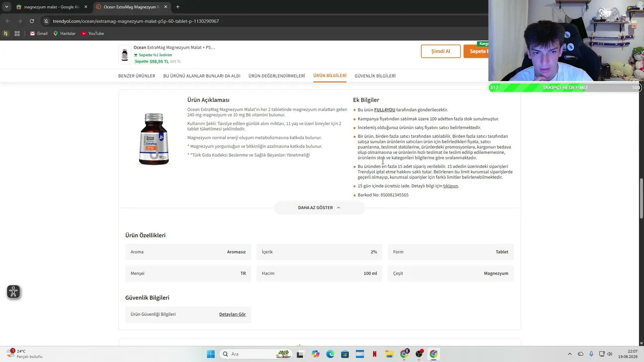Reload the Trendyol page
Screen dimensions: 644x362
pyautogui.click(x=32, y=21)
